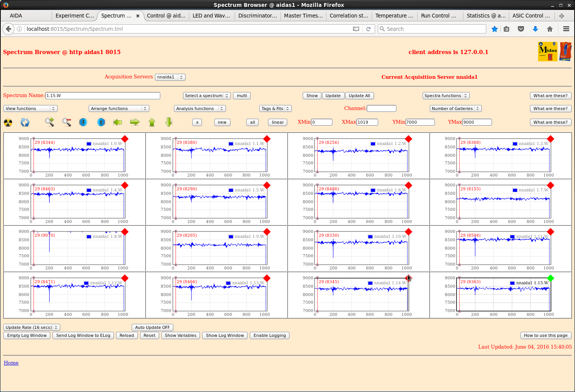Open the View functions dropdown

(30, 108)
